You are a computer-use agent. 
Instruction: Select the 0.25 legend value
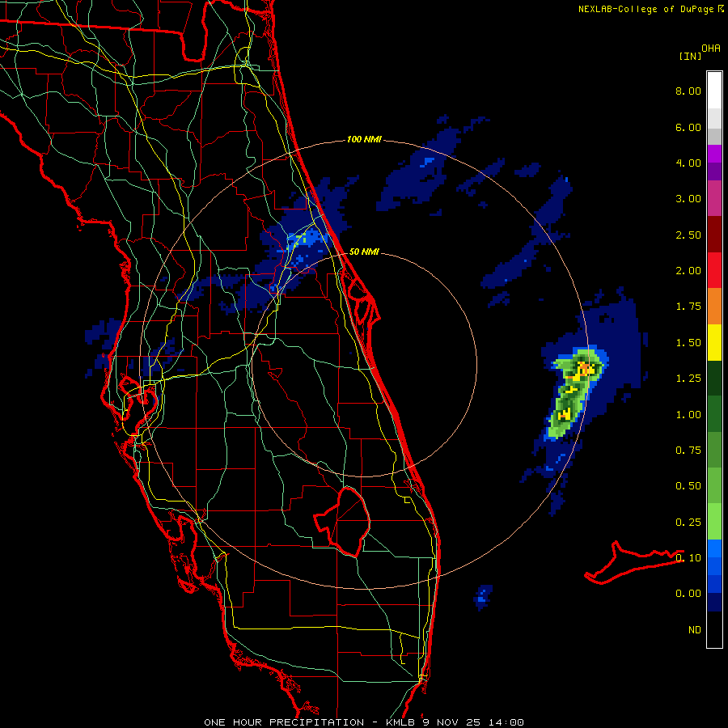click(x=688, y=523)
